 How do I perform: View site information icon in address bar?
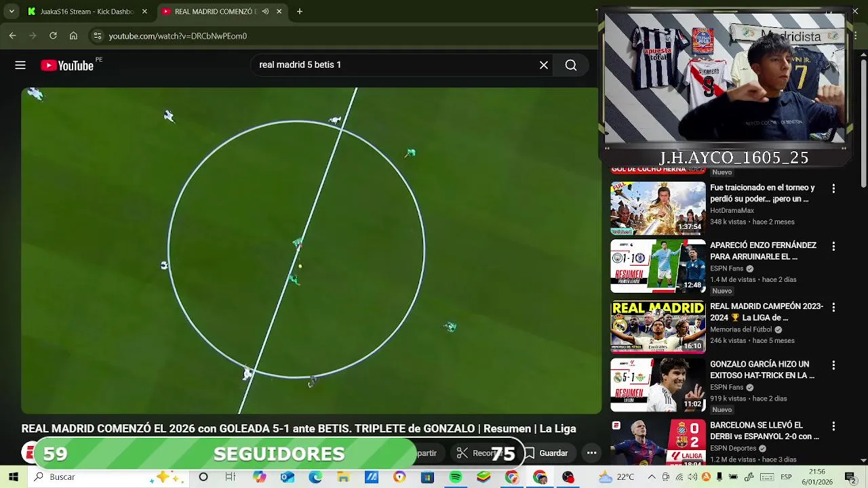coord(98,36)
